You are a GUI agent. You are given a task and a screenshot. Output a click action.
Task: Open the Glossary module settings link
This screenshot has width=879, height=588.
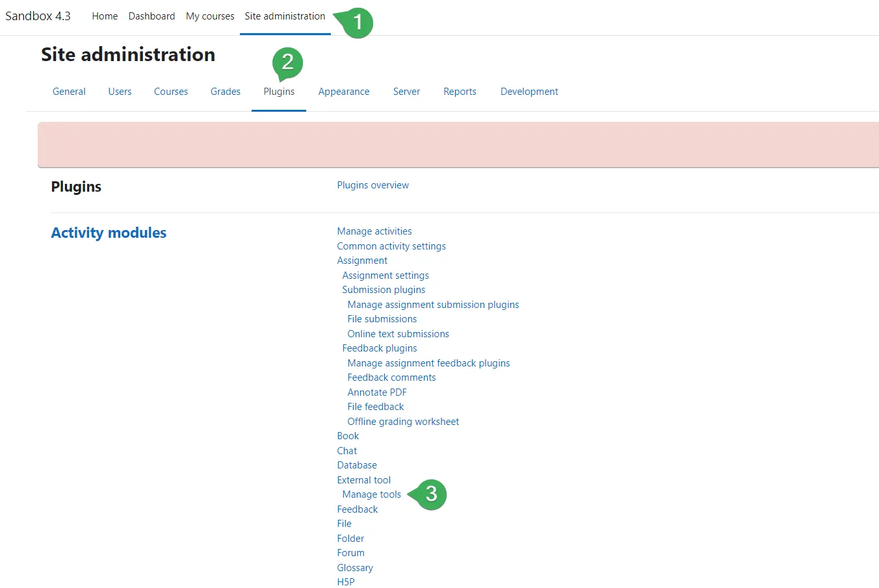point(354,568)
